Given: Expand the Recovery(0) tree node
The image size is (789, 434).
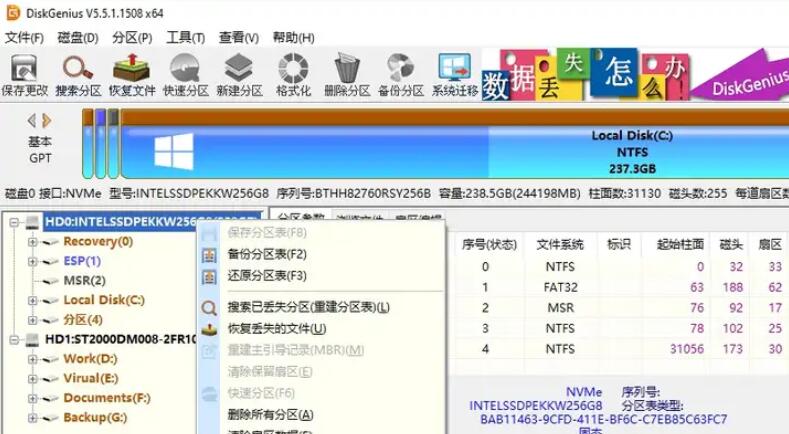Looking at the screenshot, I should point(33,242).
